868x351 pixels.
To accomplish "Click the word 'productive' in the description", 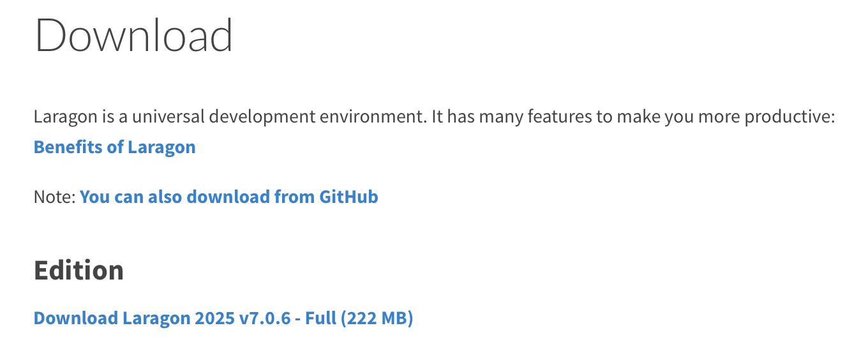I will pyautogui.click(x=790, y=117).
